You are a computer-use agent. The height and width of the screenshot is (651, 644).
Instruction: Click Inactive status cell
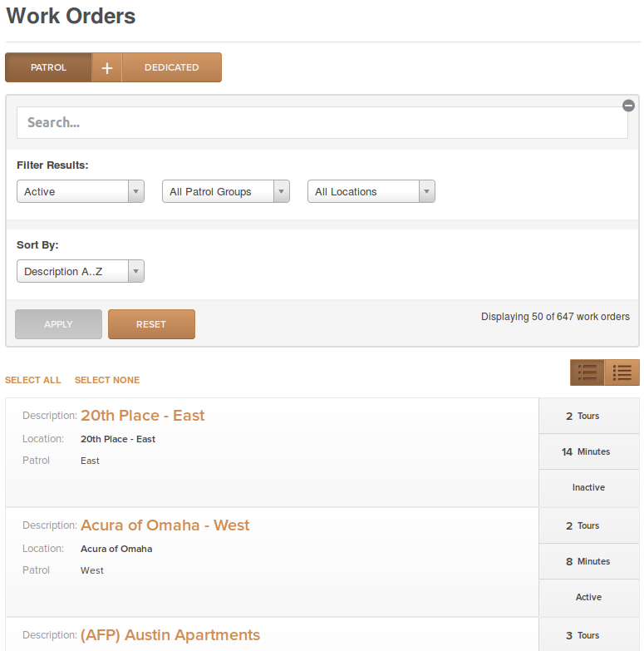pyautogui.click(x=589, y=487)
